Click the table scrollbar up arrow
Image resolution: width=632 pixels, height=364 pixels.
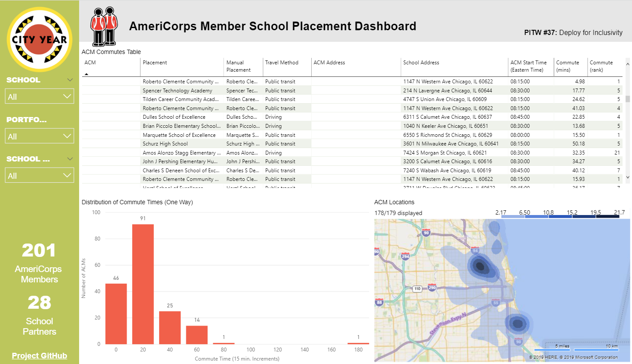628,64
